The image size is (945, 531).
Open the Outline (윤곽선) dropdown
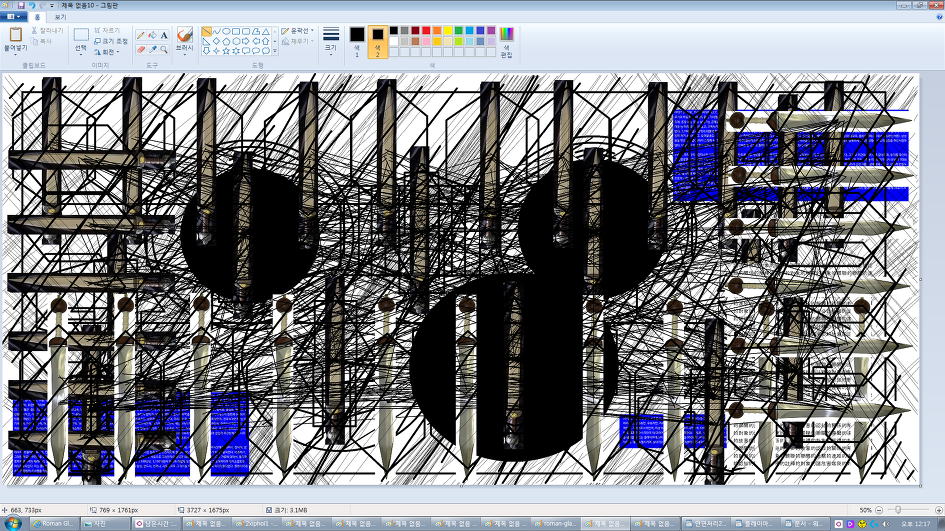(x=298, y=31)
